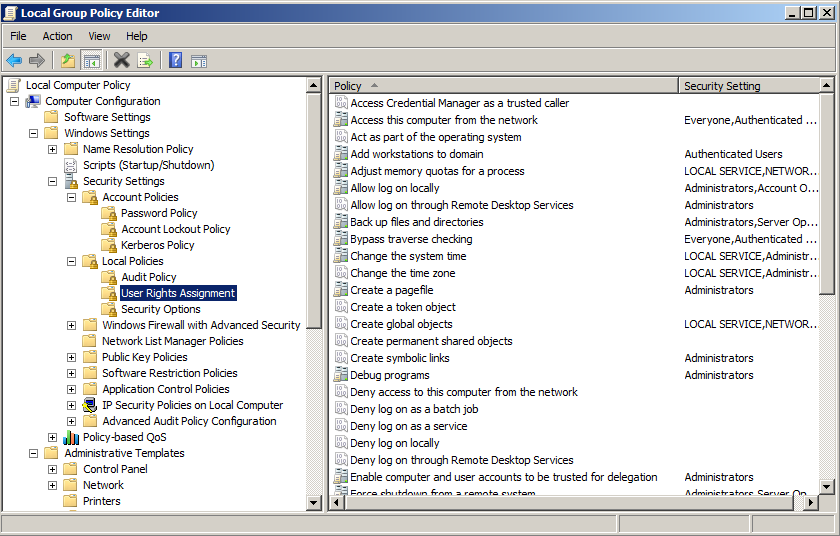Expand the Name Resolution Policy node
Image resolution: width=840 pixels, height=536 pixels.
tap(52, 149)
